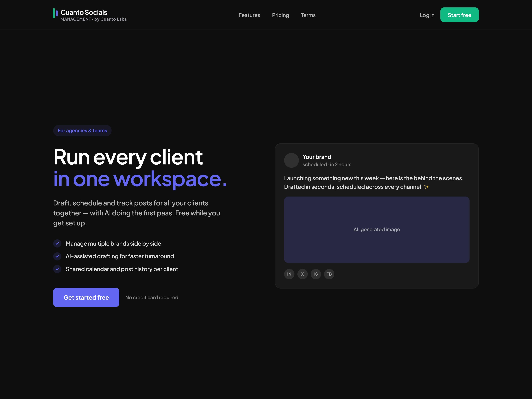Click the green Start free button
This screenshot has height=399, width=532.
point(459,15)
